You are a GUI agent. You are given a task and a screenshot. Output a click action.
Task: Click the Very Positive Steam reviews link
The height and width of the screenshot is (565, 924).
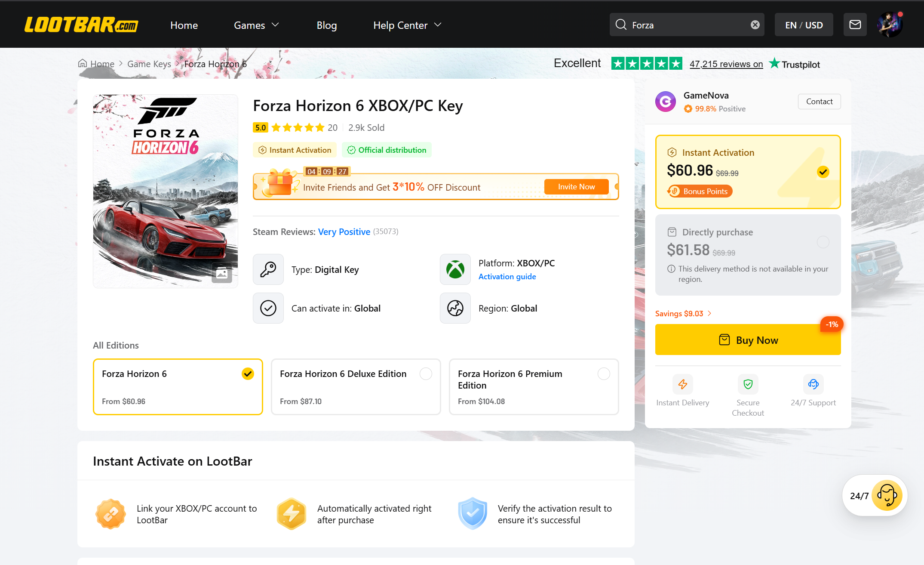344,232
